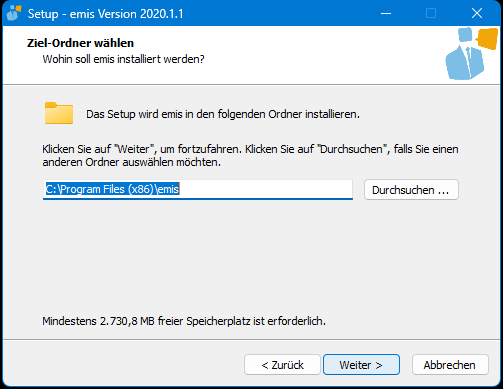Click the 'Ziel-Ordner wählen' heading
Viewport: 503px width, 389px height.
point(80,43)
